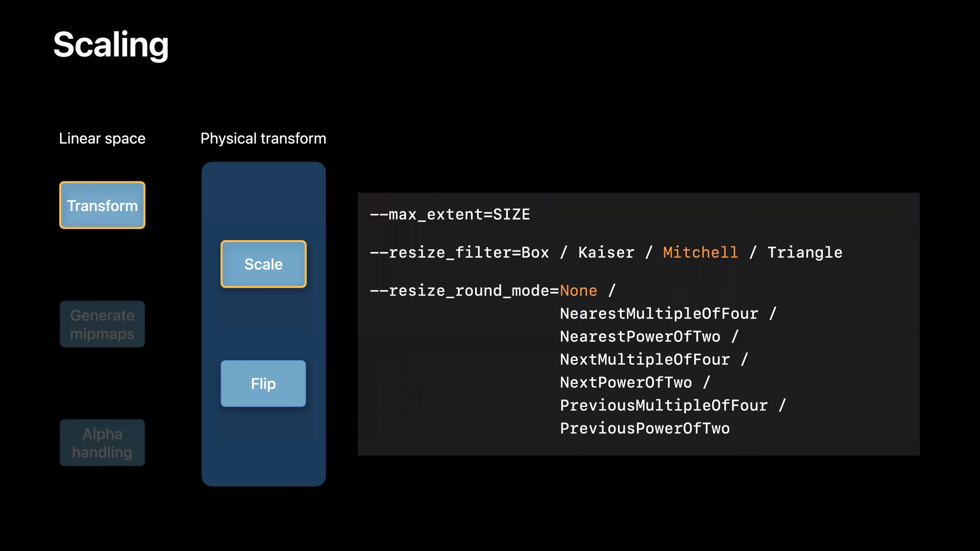This screenshot has width=980, height=551.
Task: Click the orange Mitchell filter option
Action: [700, 252]
